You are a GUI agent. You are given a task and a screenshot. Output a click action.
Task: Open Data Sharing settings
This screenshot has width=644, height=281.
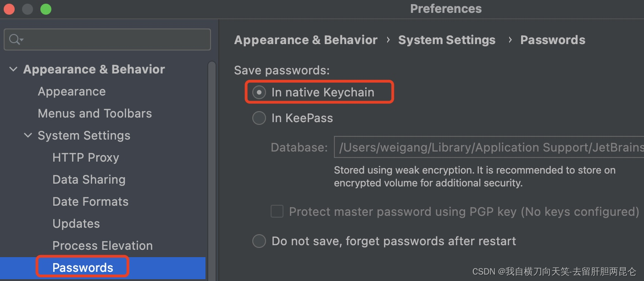89,179
